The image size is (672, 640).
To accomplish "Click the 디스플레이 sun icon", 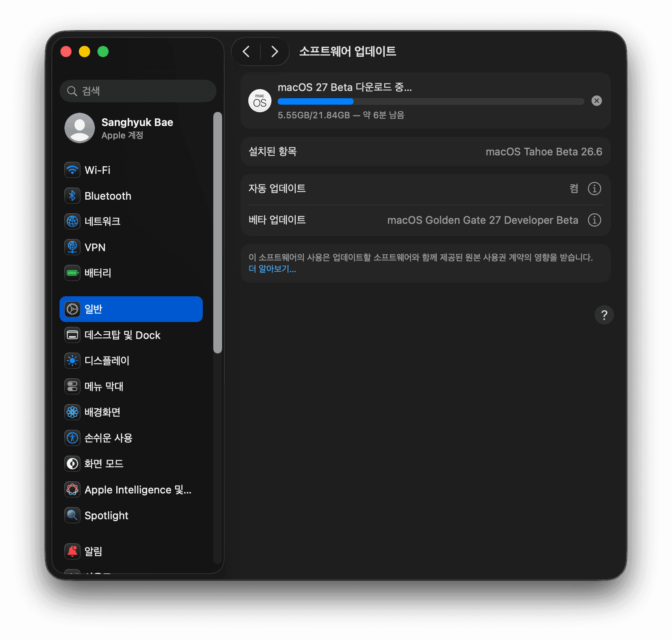I will (x=72, y=361).
